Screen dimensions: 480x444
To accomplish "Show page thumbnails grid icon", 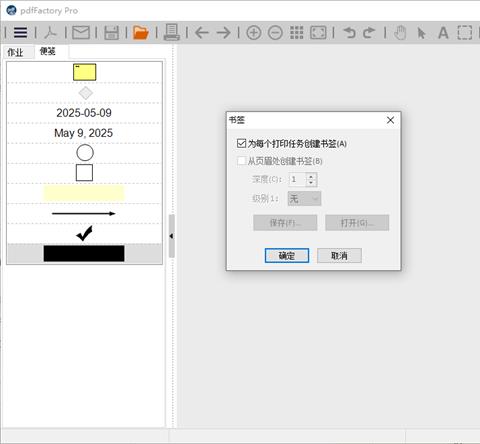I will coord(296,33).
